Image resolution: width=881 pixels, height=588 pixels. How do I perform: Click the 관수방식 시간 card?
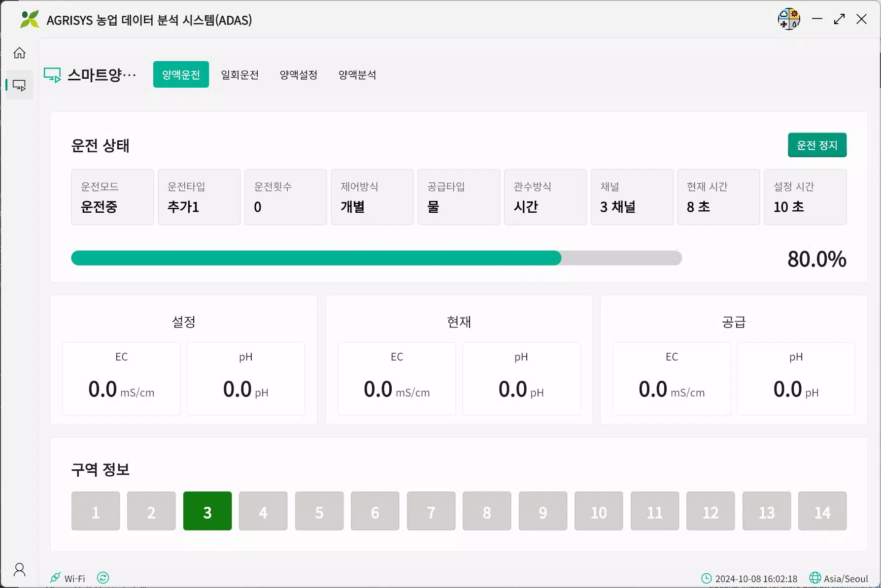point(545,197)
